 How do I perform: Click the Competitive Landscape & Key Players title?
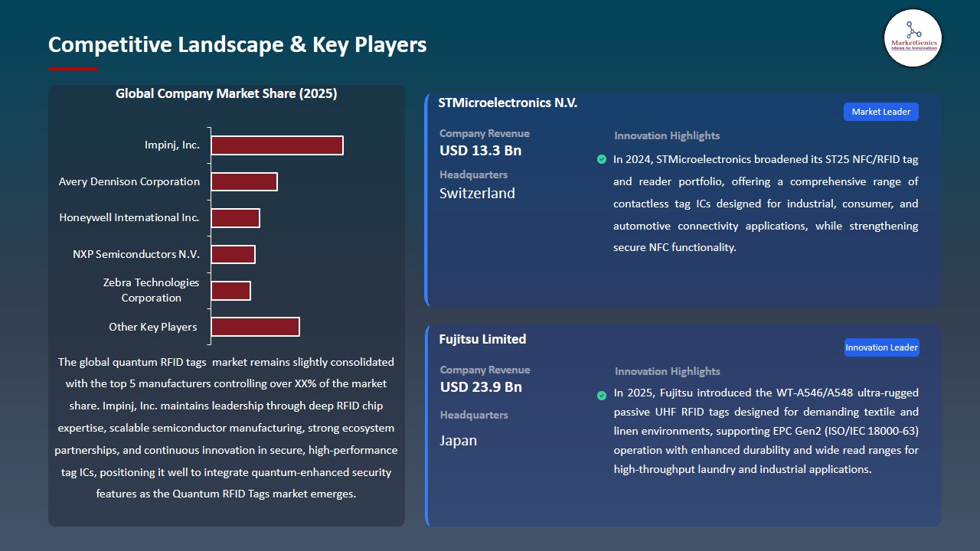(x=237, y=44)
